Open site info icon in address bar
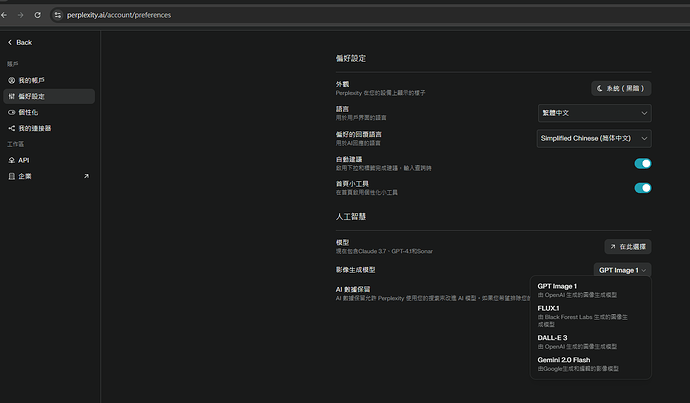The width and height of the screenshot is (690, 403). tap(58, 15)
